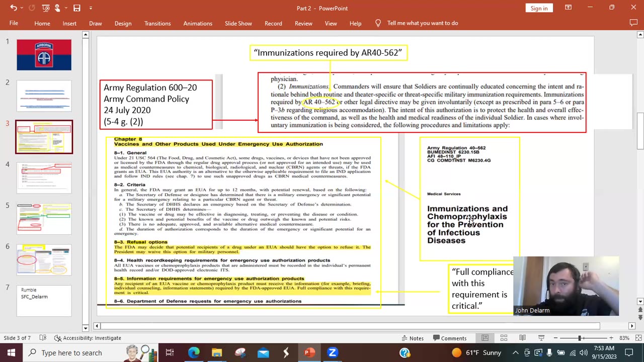Click the zoom in plus button

pos(611,338)
